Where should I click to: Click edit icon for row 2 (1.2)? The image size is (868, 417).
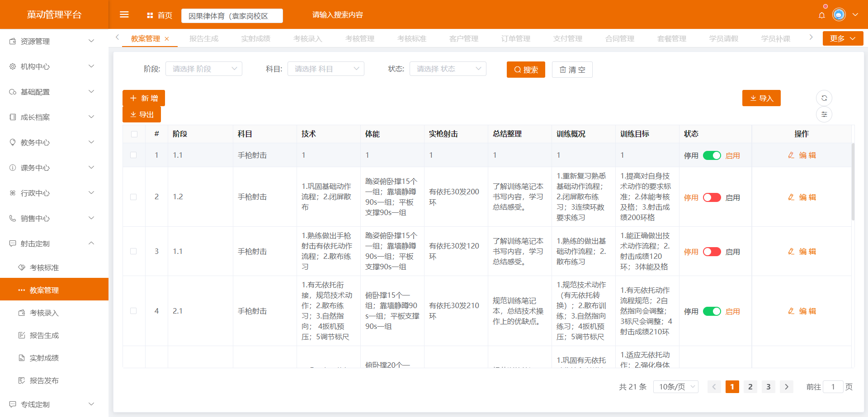click(791, 197)
